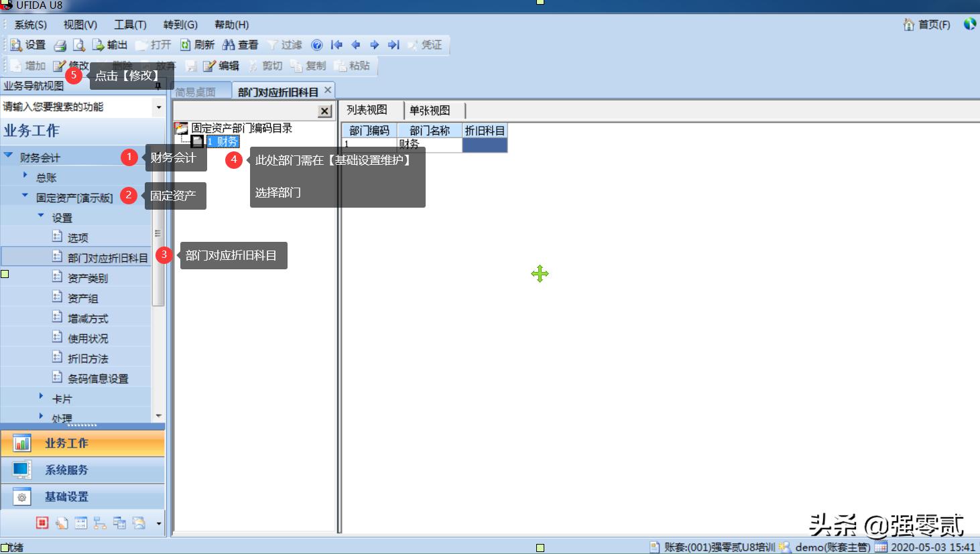Go to next record arrow icon
This screenshot has height=554, width=980.
click(x=375, y=45)
